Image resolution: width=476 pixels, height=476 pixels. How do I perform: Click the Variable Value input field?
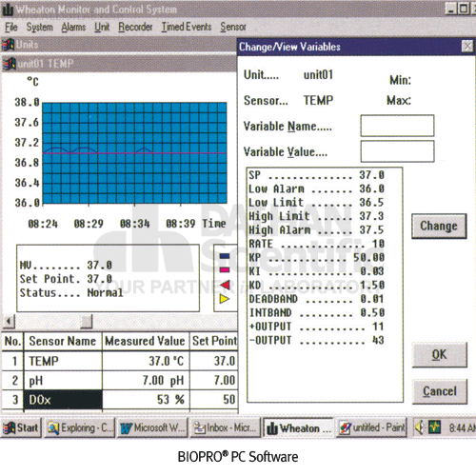(397, 151)
